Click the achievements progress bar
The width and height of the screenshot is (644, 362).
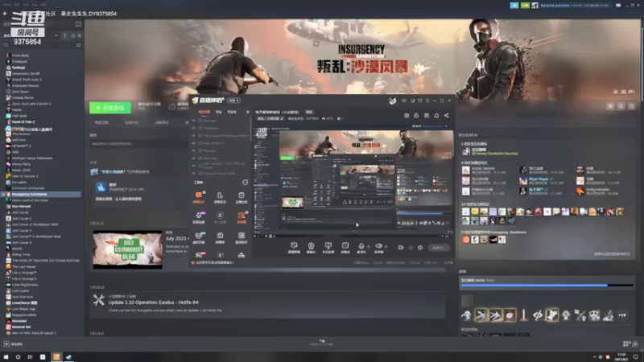click(x=547, y=285)
